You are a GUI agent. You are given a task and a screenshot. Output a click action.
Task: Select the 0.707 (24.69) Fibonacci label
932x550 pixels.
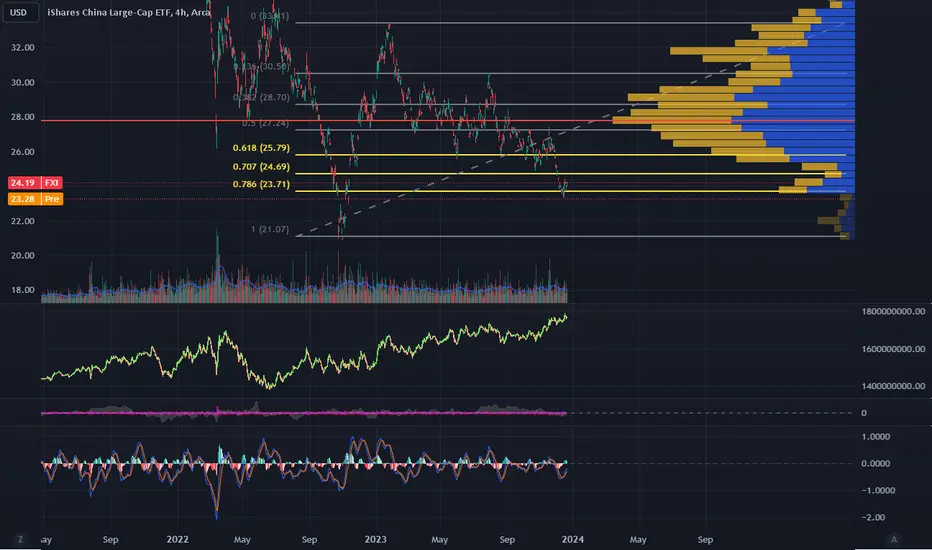261,166
